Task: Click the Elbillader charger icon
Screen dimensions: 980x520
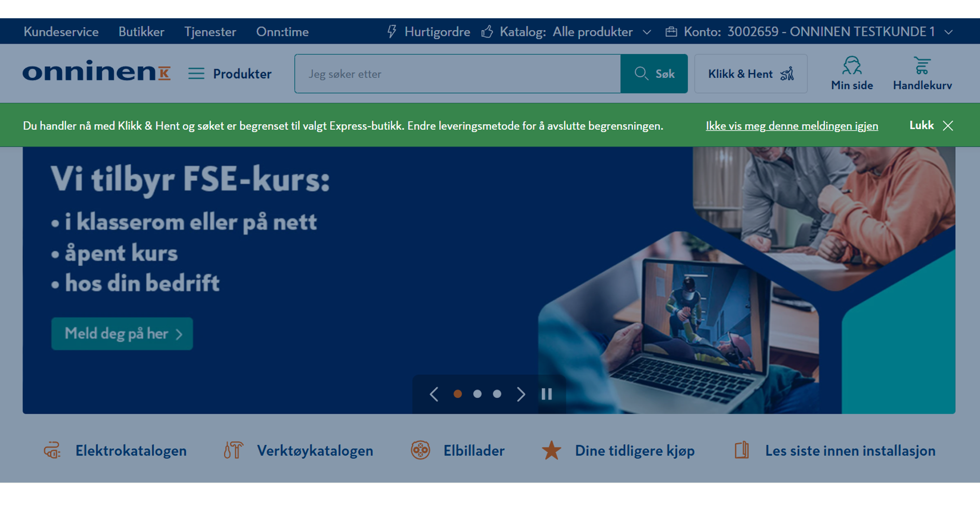Action: click(x=420, y=450)
